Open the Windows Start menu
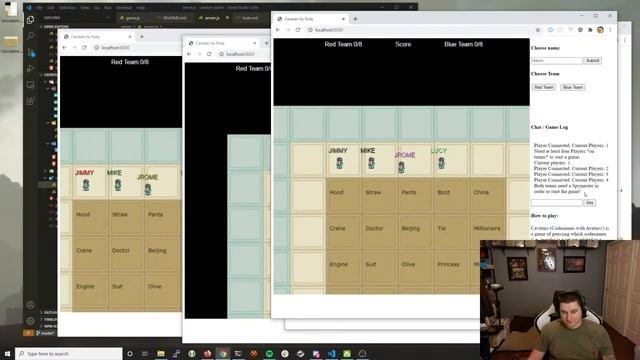This screenshot has height=360, width=640. (x=7, y=353)
